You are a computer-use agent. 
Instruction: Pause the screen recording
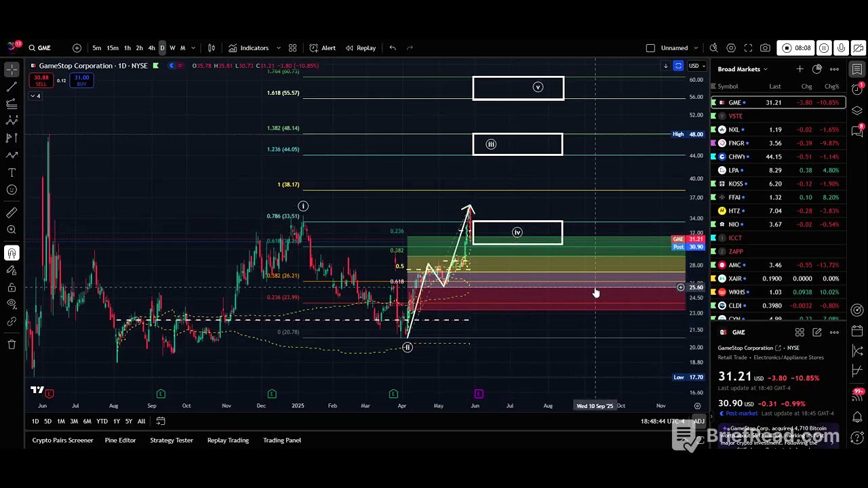tap(824, 48)
